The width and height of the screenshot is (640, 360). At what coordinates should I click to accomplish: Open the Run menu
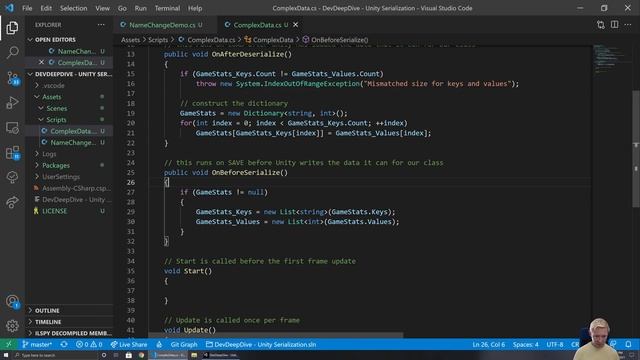point(140,8)
